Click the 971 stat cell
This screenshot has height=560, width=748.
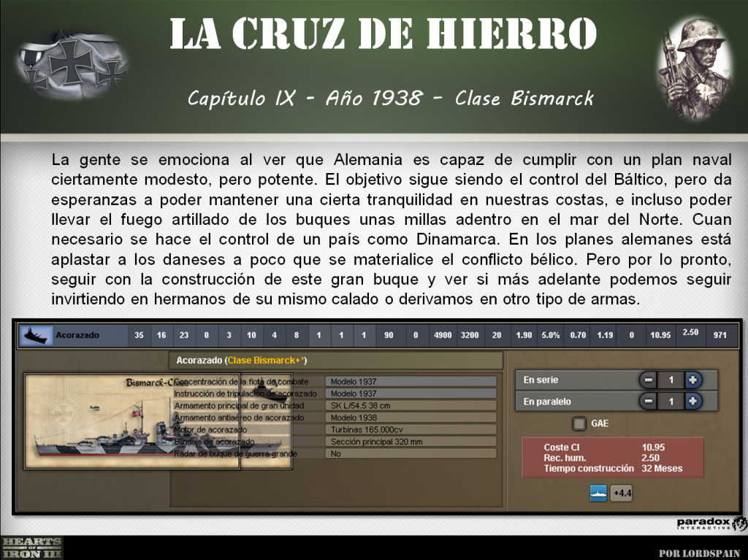720,335
